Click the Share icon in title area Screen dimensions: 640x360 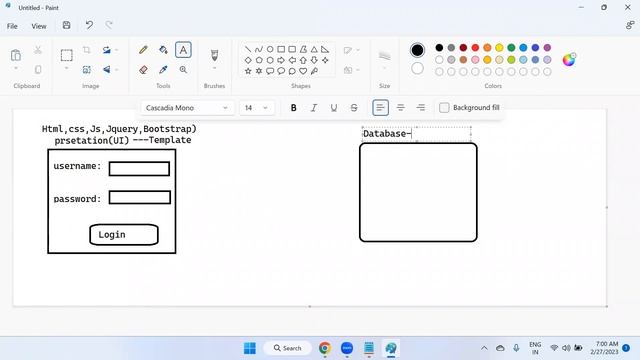coord(630,25)
